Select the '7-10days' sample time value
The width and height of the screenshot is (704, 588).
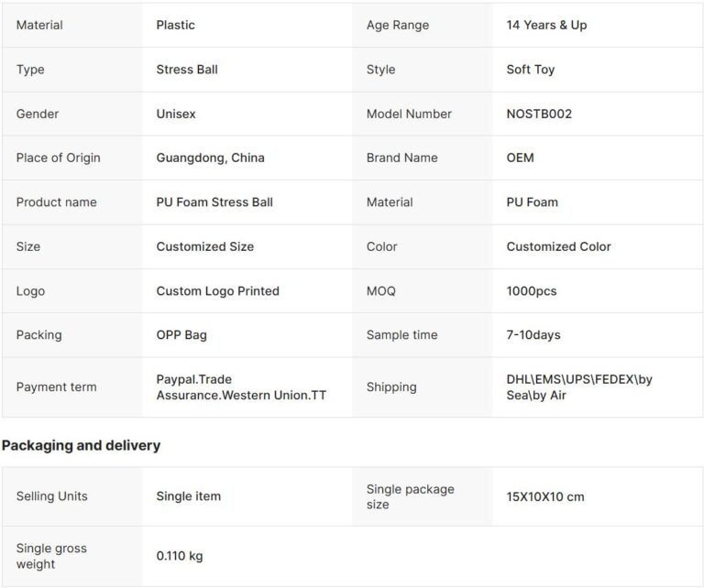pos(533,335)
